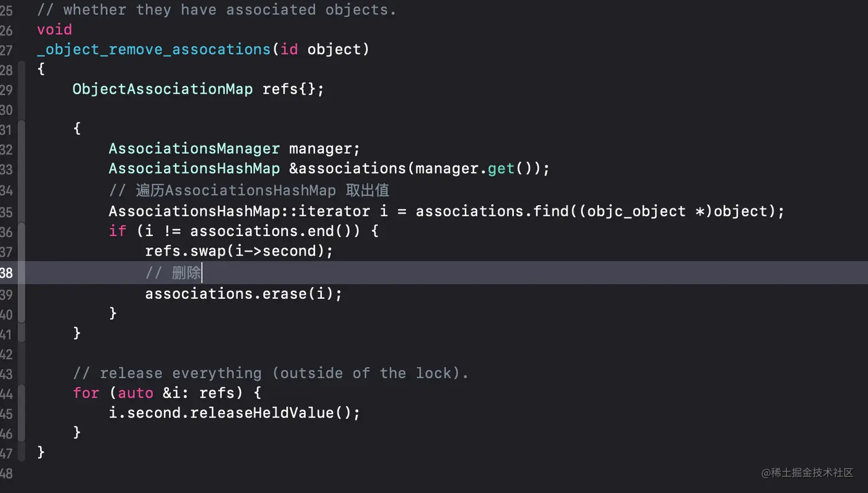This screenshot has width=868, height=493.
Task: Click the void keyword on line 26
Action: 55,29
